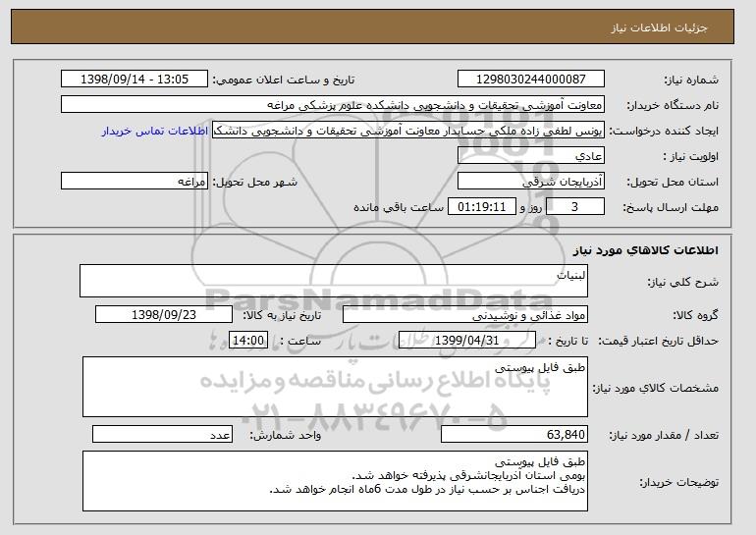Click the remaining time field 01:19:11

[482, 207]
